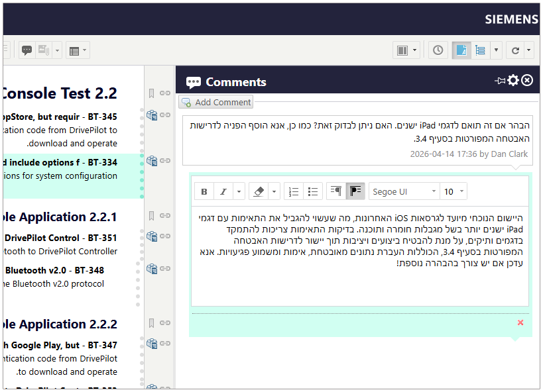Toggle Italic formatting in comment editor
Image resolution: width=543 pixels, height=392 pixels.
click(223, 191)
